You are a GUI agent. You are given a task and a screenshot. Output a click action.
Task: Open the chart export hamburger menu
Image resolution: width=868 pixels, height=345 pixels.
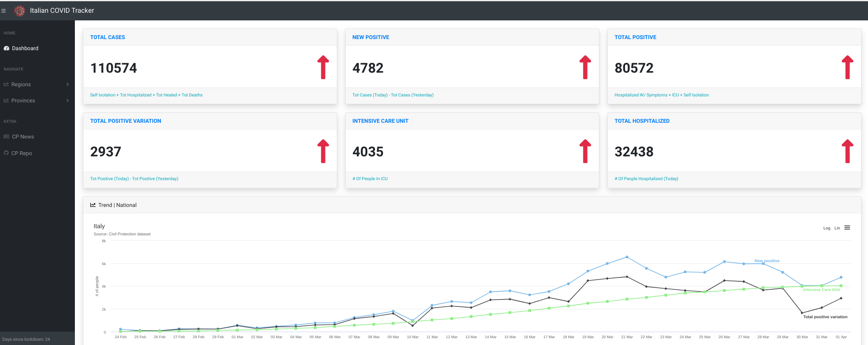[847, 228]
